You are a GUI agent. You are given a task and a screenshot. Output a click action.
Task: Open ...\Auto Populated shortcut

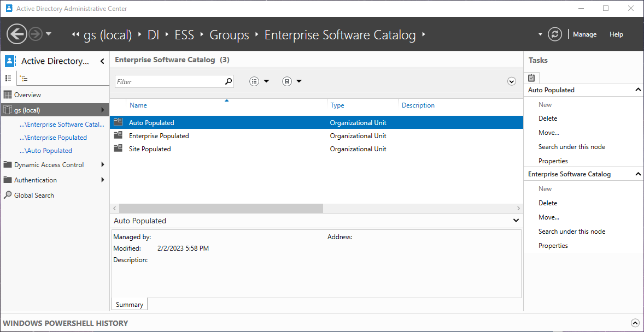pos(45,151)
